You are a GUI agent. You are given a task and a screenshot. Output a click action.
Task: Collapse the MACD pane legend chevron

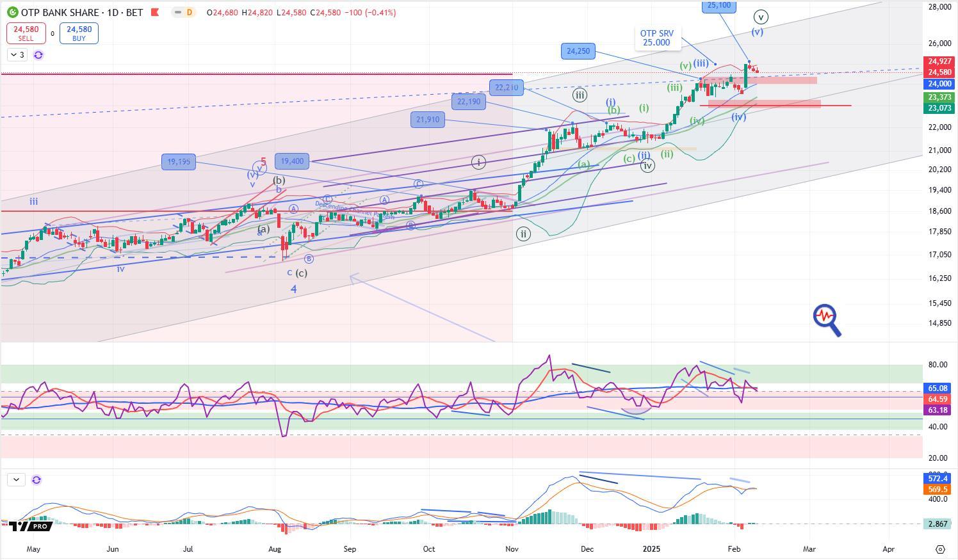[x=16, y=479]
